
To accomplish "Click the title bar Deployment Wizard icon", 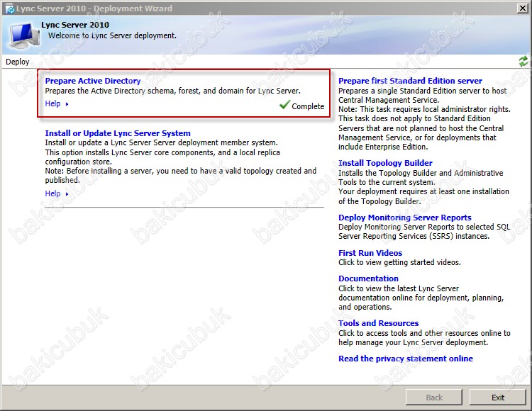I will (9, 9).
